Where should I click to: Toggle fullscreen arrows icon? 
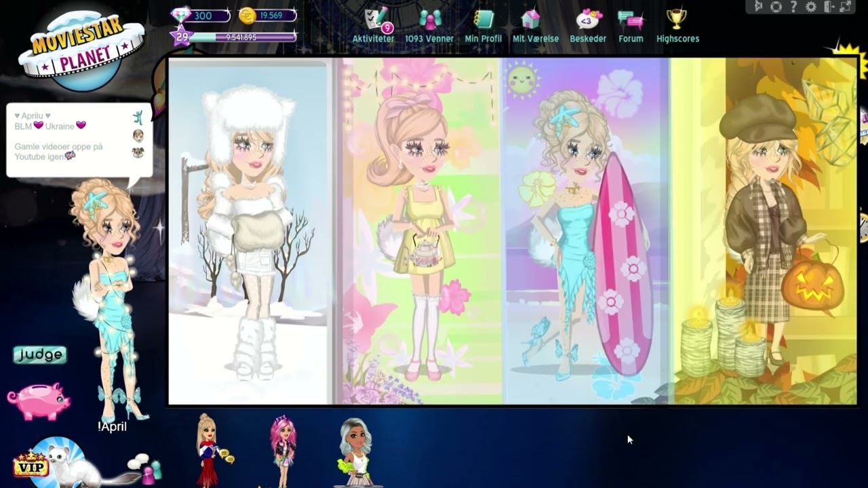(846, 7)
